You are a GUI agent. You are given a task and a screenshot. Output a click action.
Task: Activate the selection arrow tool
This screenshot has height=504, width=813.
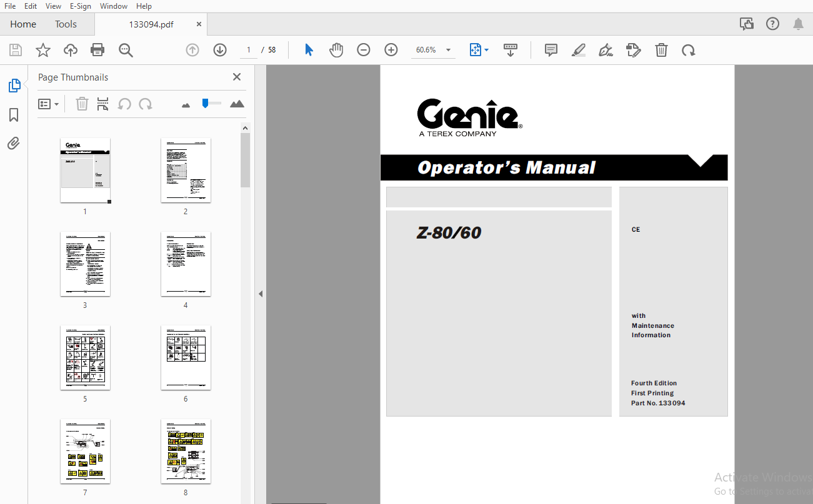click(309, 50)
